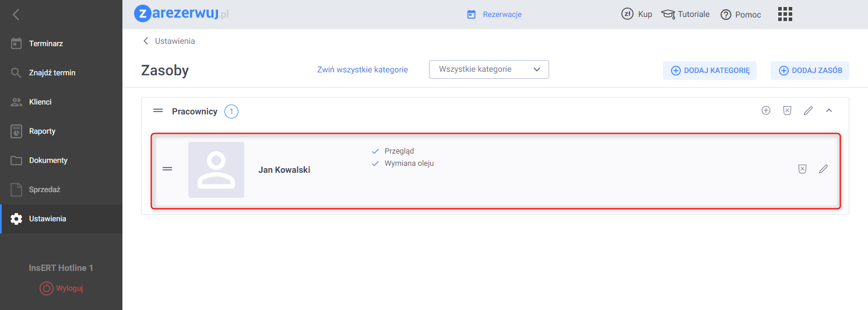The height and width of the screenshot is (310, 868).
Task: Delete the Pracownicy category with trash icon
Action: pos(787,110)
